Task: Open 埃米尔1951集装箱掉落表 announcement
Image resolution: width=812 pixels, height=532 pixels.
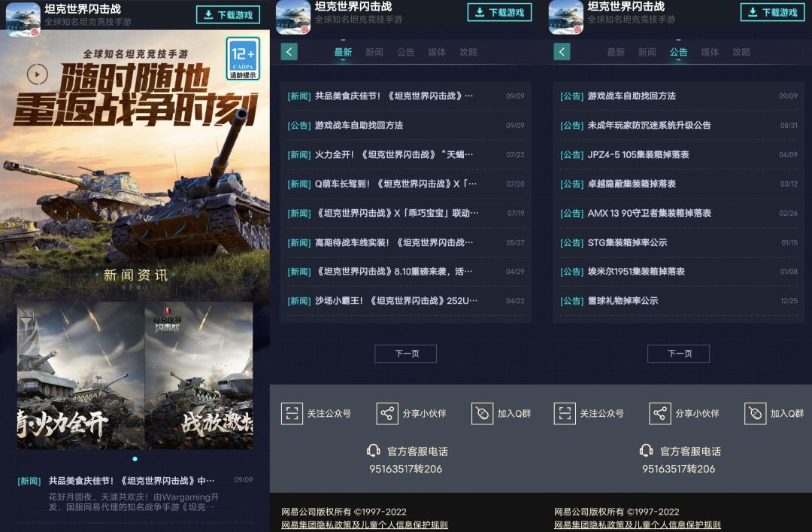Action: point(679,271)
